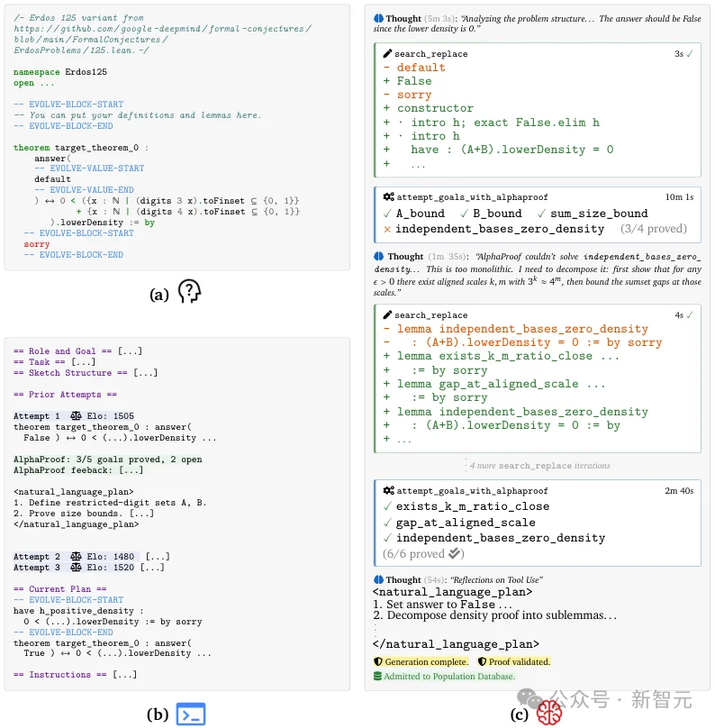Click the shield icon beside Generation complete
This screenshot has height=728, width=715.
coord(378,661)
